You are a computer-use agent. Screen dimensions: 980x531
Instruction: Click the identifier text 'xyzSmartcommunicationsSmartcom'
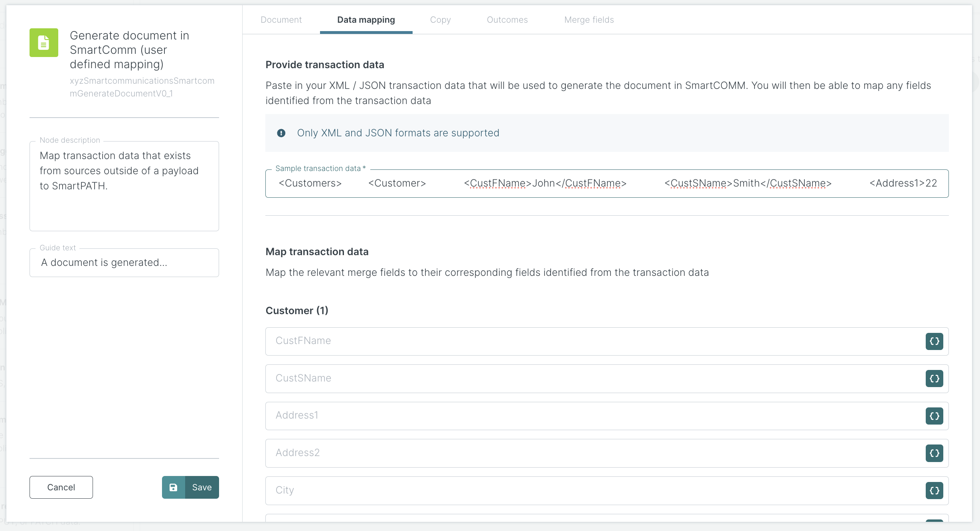click(142, 81)
